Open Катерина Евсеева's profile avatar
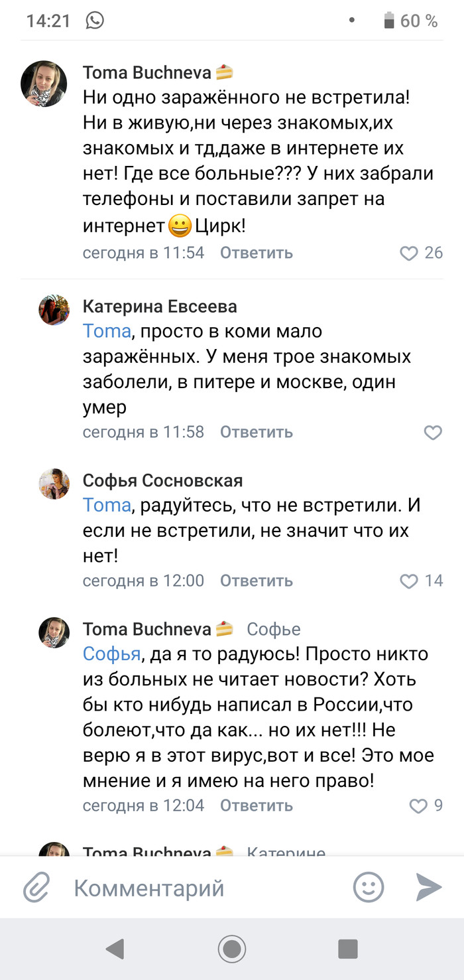Image resolution: width=464 pixels, height=980 pixels. click(x=54, y=310)
